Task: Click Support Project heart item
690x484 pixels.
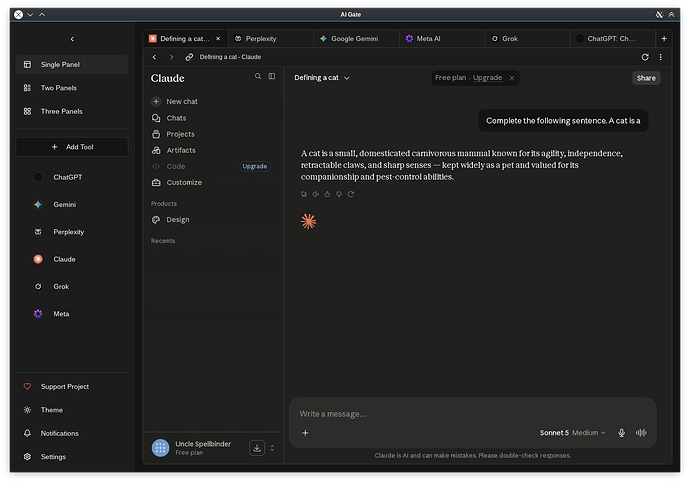Action: click(72, 386)
